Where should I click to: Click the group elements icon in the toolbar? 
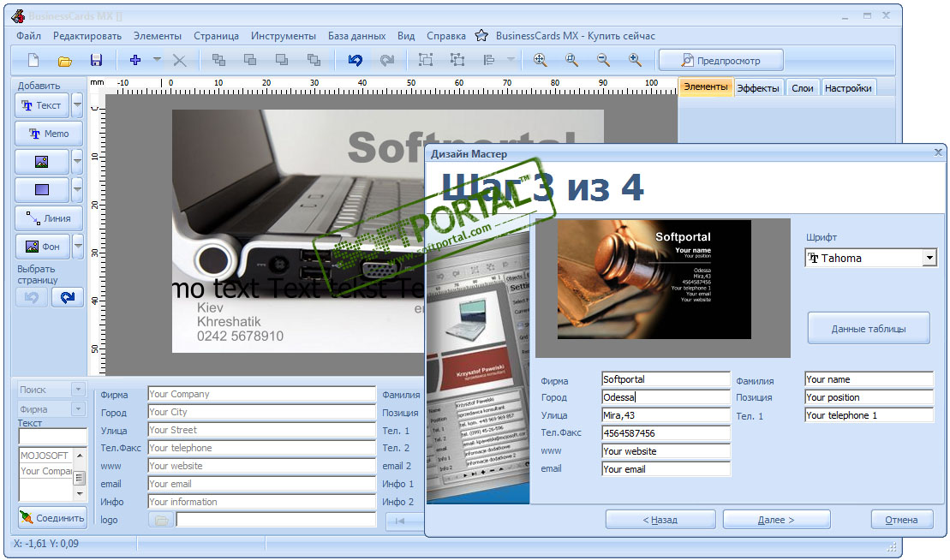(426, 60)
